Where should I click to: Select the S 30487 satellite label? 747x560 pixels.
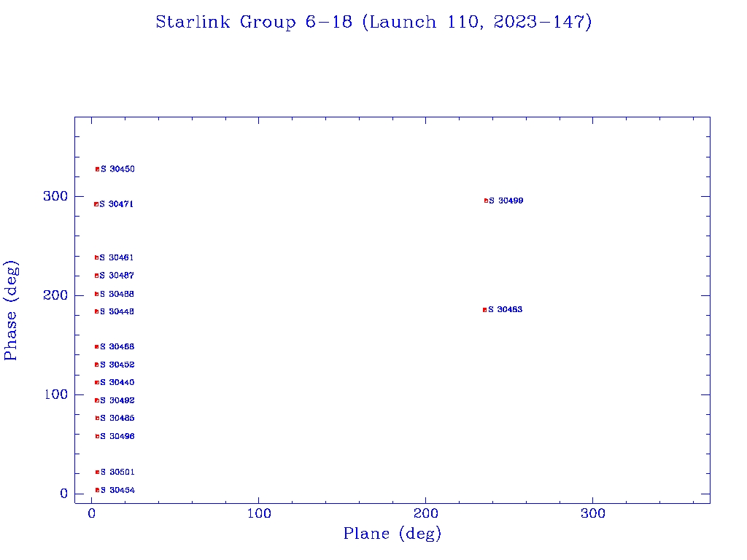(117, 276)
